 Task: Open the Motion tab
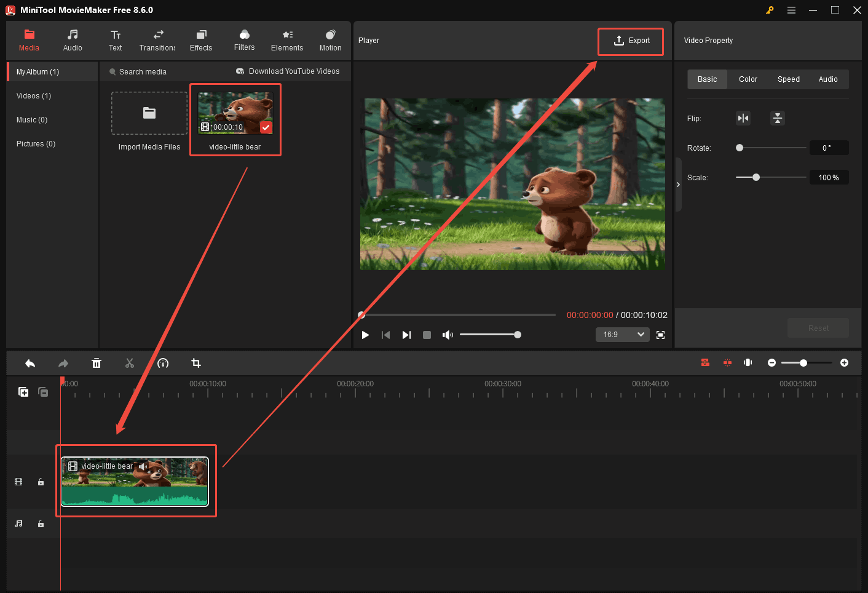pos(330,41)
